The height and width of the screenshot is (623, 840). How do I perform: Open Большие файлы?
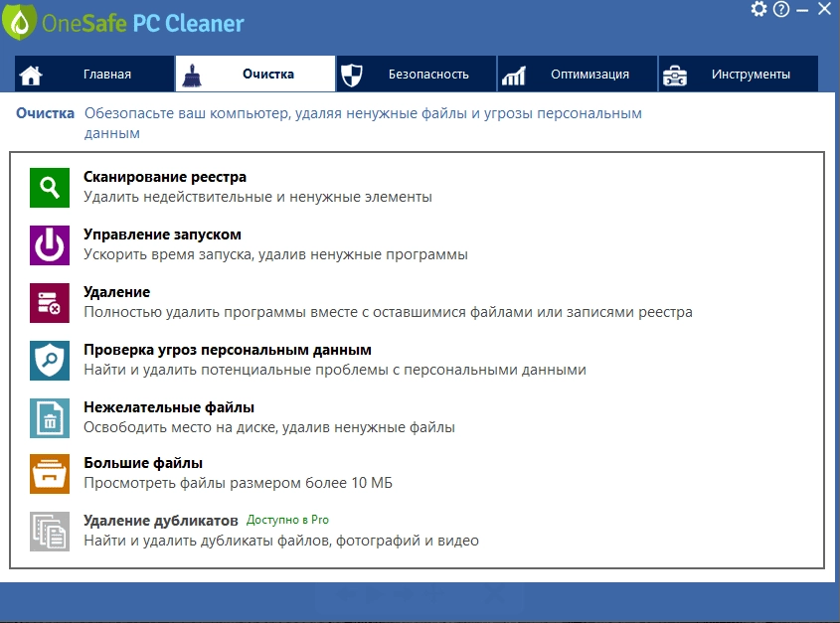(143, 463)
